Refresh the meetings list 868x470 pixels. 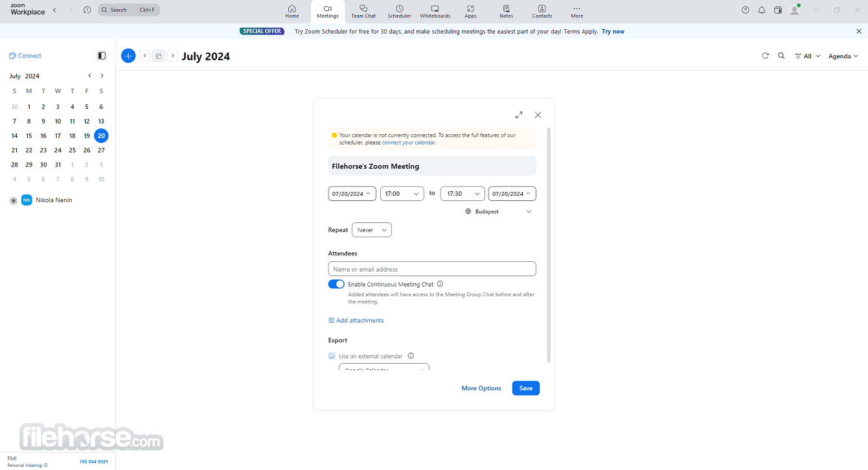[765, 56]
